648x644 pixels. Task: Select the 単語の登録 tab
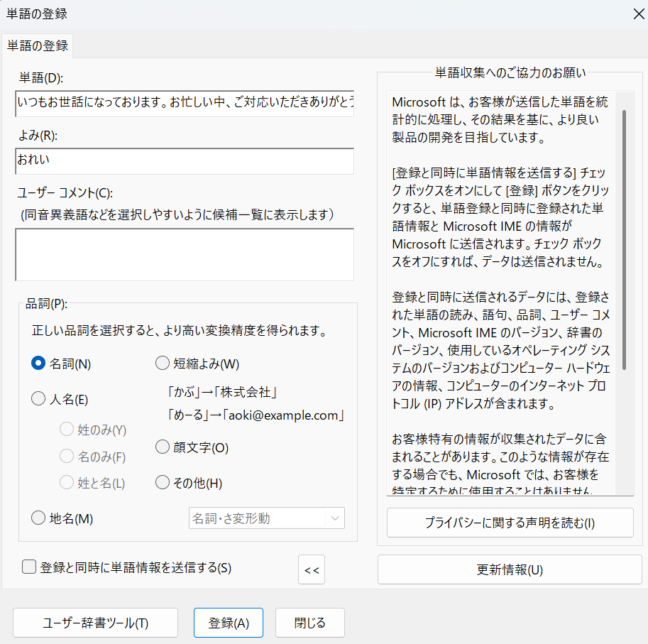(x=38, y=45)
